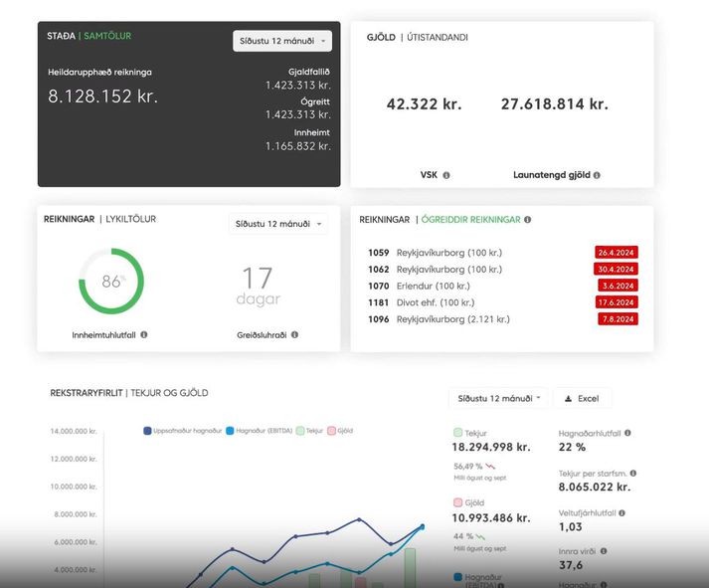This screenshot has width=709, height=588.
Task: Click the green Tekjur color swatch in summary
Action: pos(457,433)
